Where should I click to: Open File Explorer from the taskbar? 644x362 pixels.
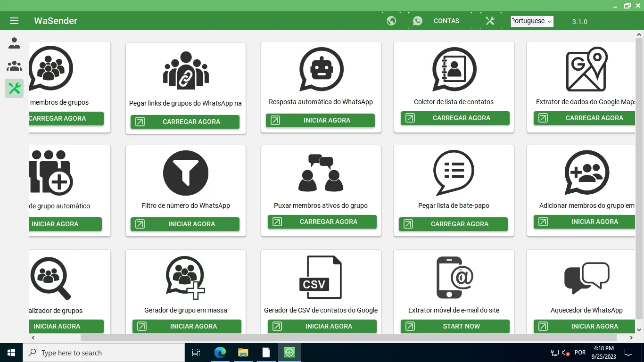(x=243, y=353)
